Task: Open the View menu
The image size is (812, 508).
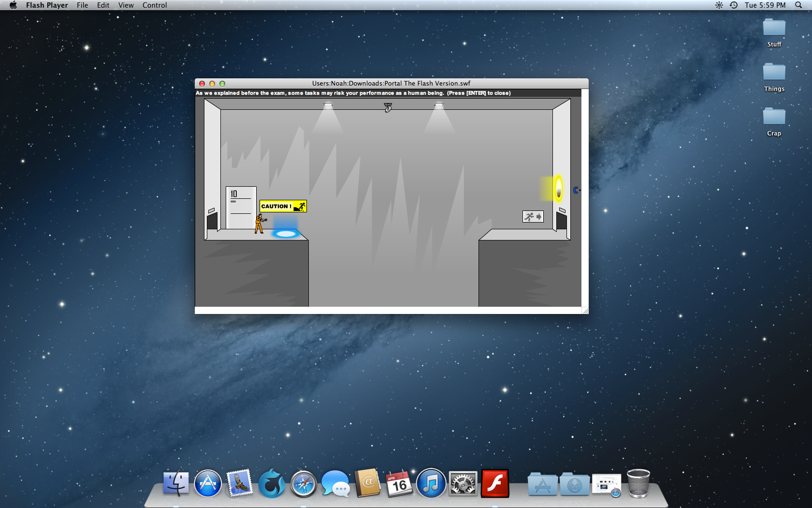Action: pos(126,5)
